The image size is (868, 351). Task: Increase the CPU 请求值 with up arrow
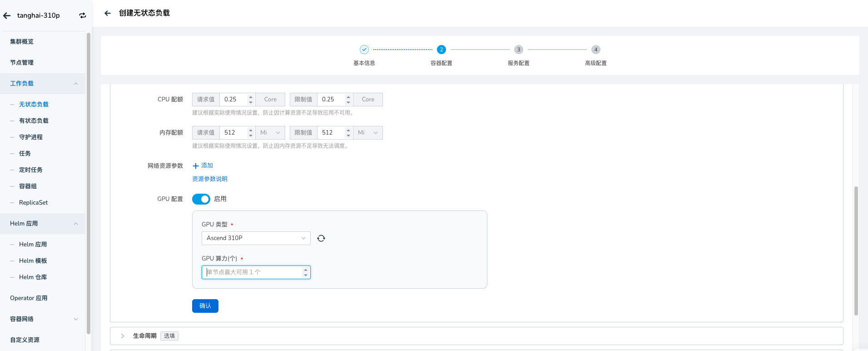click(x=251, y=97)
